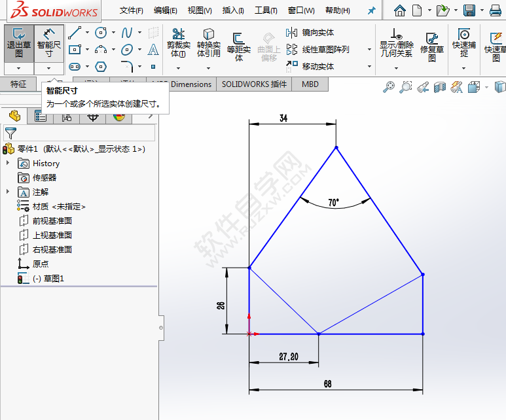Image resolution: width=506 pixels, height=420 pixels.
Task: Open the 视图(V) menu
Action: [x=200, y=10]
